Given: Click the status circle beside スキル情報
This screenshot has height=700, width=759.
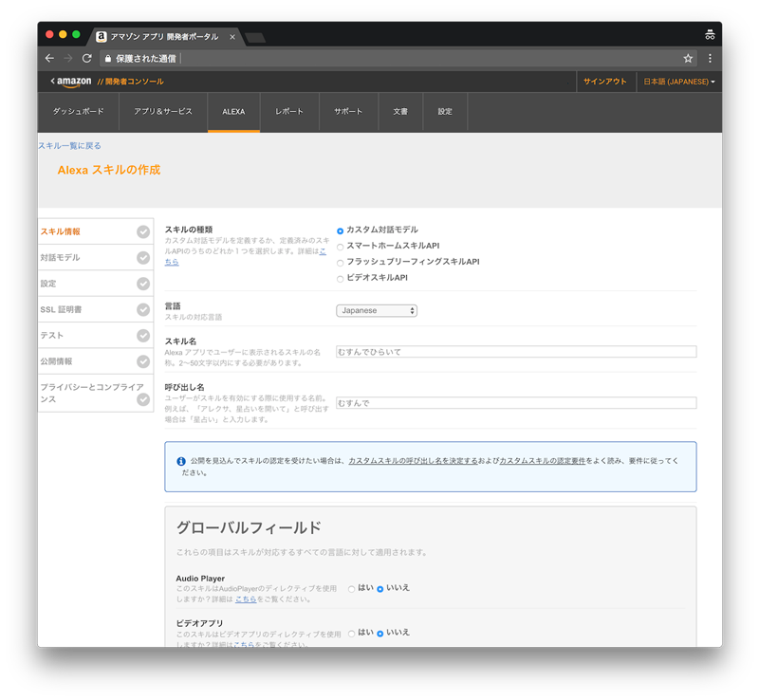Looking at the screenshot, I should tap(142, 230).
